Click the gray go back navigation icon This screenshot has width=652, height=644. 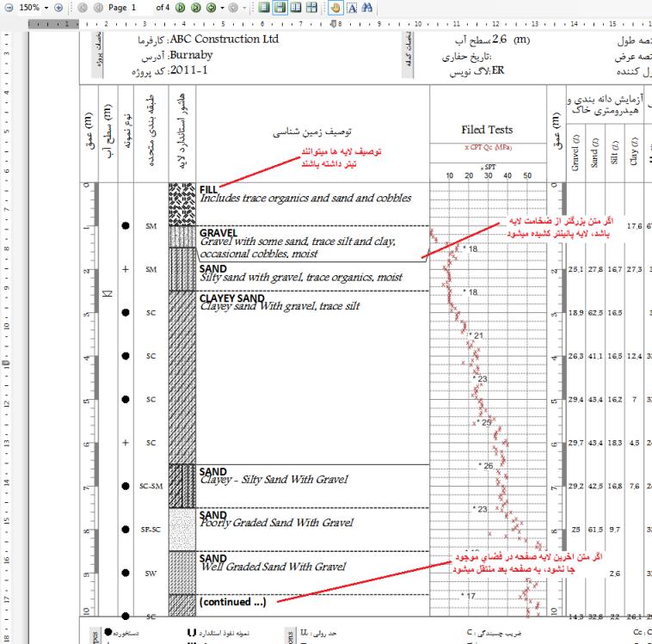tap(232, 7)
